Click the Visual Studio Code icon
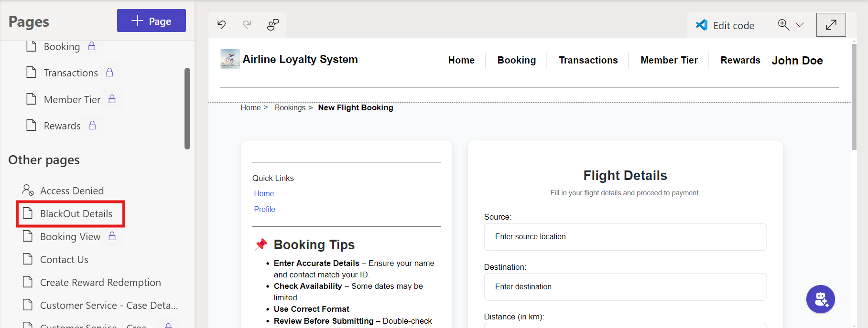 pyautogui.click(x=702, y=25)
